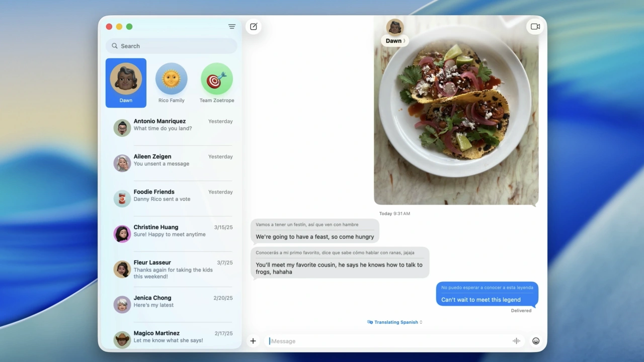This screenshot has height=362, width=644.
Task: Expand Dawn contact details chevron
Action: point(404,41)
